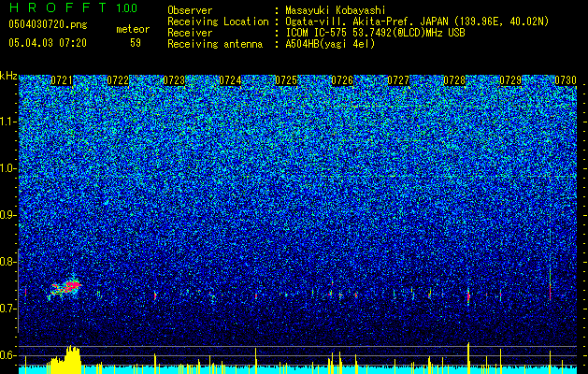The width and height of the screenshot is (588, 374).
Task: Click the 0721 time marker
Action: (x=62, y=80)
